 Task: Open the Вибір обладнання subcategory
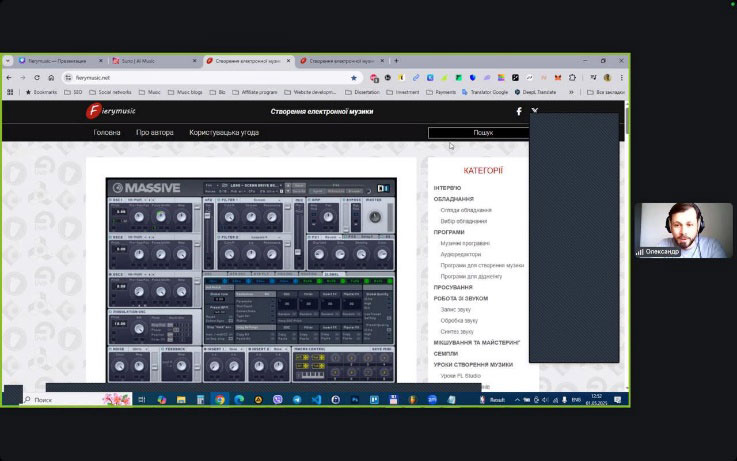(463, 221)
